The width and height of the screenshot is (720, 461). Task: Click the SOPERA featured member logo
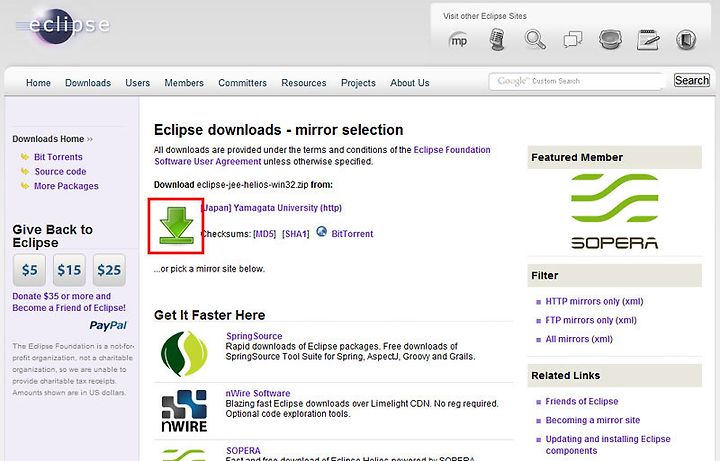coord(614,211)
